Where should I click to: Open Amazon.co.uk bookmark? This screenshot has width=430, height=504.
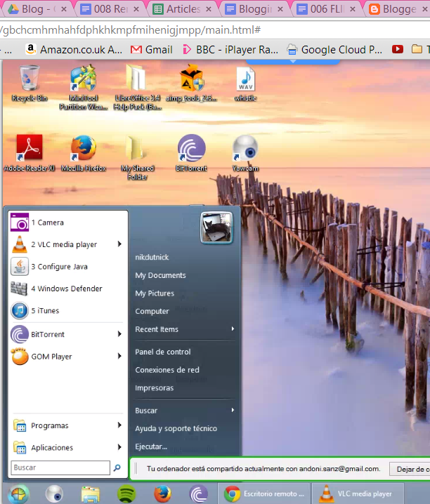(x=74, y=50)
